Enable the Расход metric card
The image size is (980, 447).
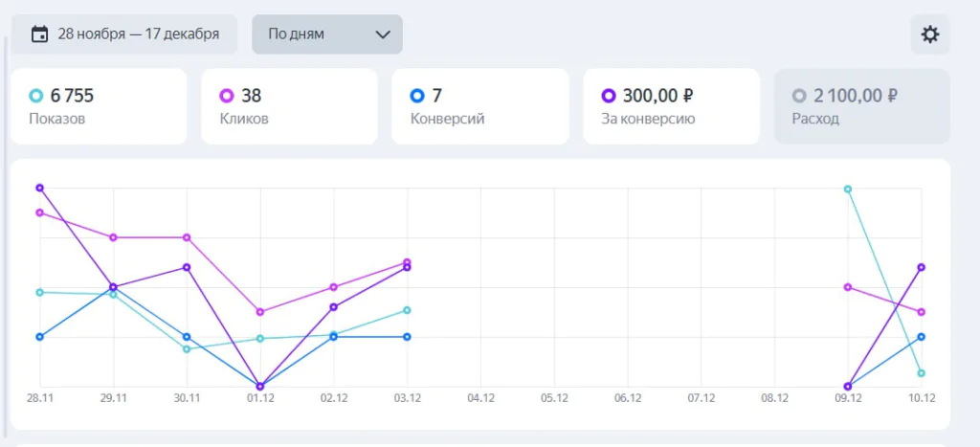[x=862, y=106]
